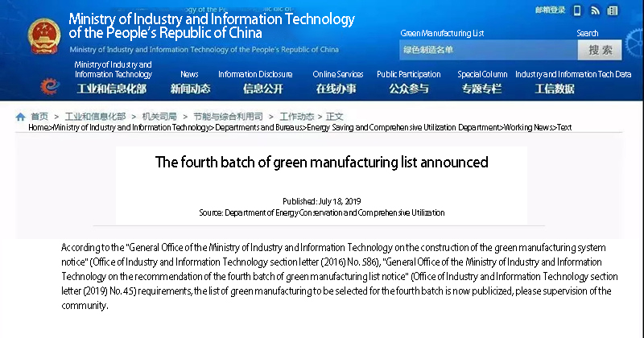Click the red swirl logo beside navigation
Screen dimensions: 644x338
pyautogui.click(x=50, y=86)
